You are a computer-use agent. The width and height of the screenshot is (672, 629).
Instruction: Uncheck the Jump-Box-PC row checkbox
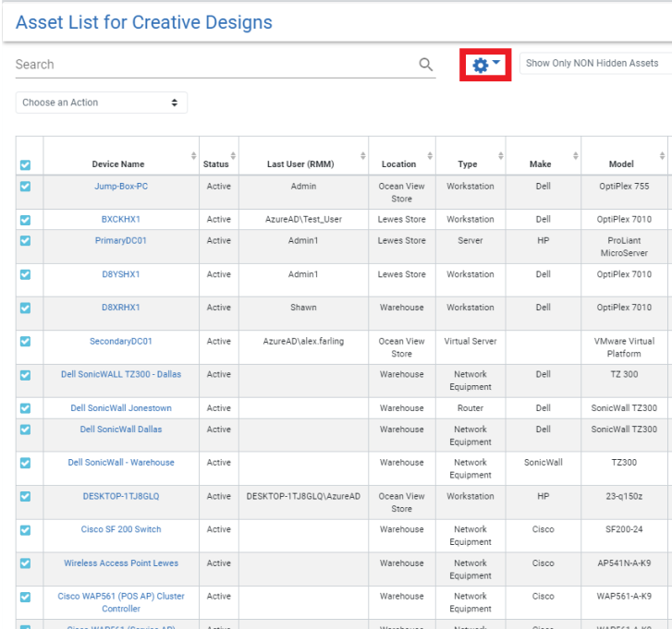point(25,187)
